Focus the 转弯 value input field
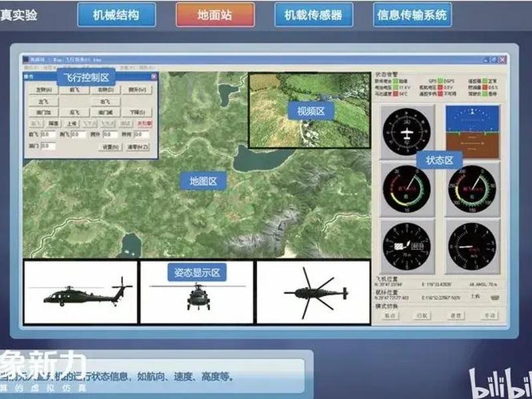The width and height of the screenshot is (532, 399). (x=141, y=135)
